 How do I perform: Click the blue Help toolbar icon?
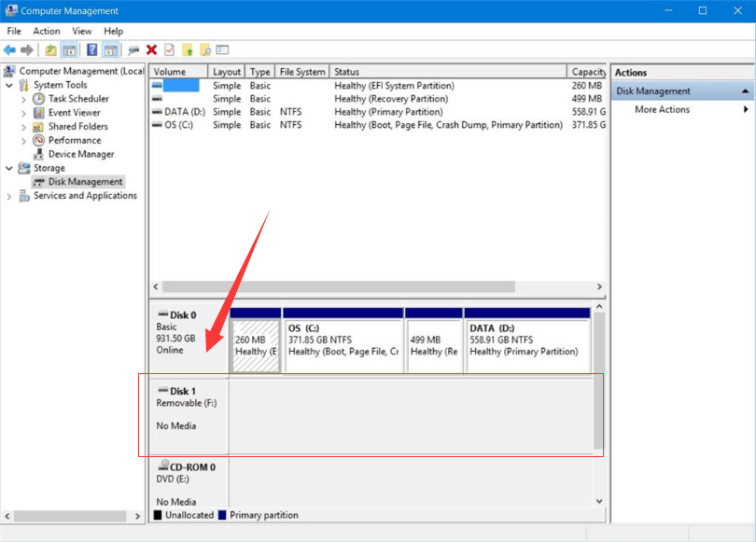point(91,49)
